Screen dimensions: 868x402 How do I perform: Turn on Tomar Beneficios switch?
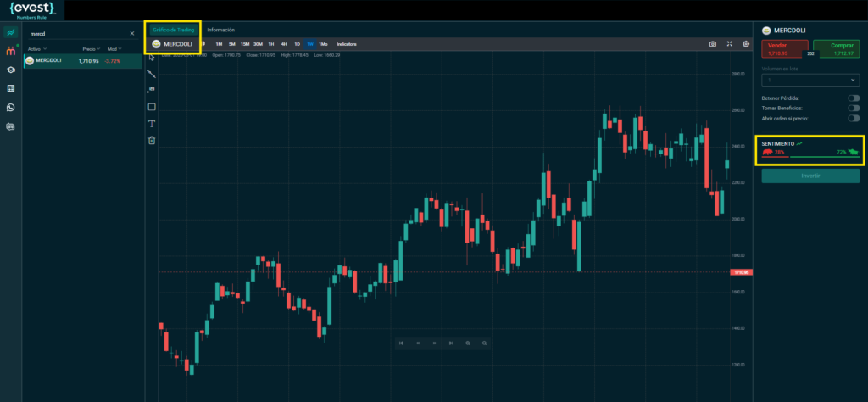click(853, 109)
